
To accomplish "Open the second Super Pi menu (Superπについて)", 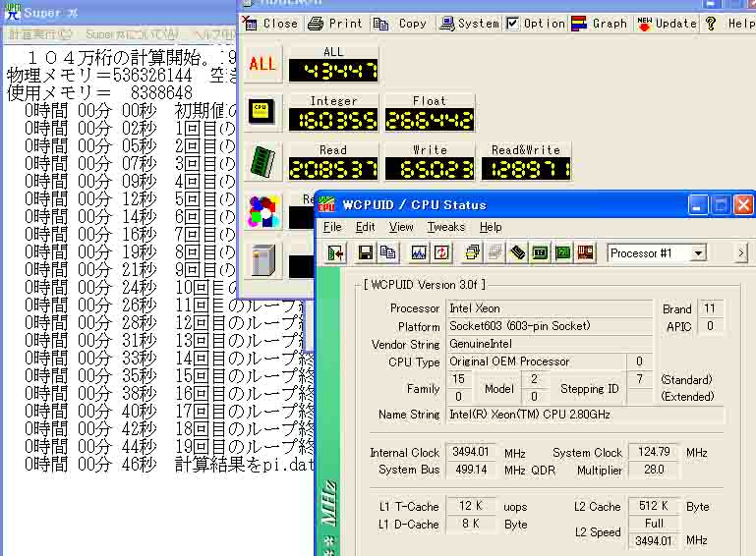I will tap(133, 34).
